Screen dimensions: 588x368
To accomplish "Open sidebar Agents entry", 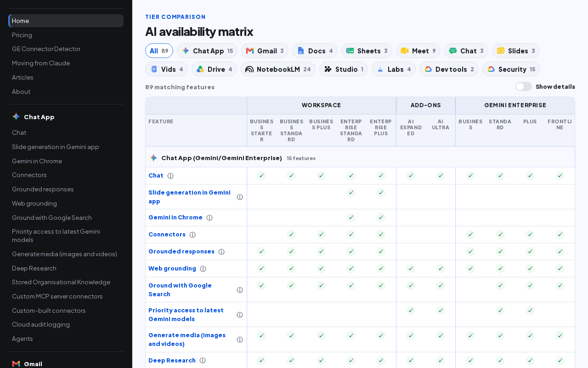I will tap(66, 339).
